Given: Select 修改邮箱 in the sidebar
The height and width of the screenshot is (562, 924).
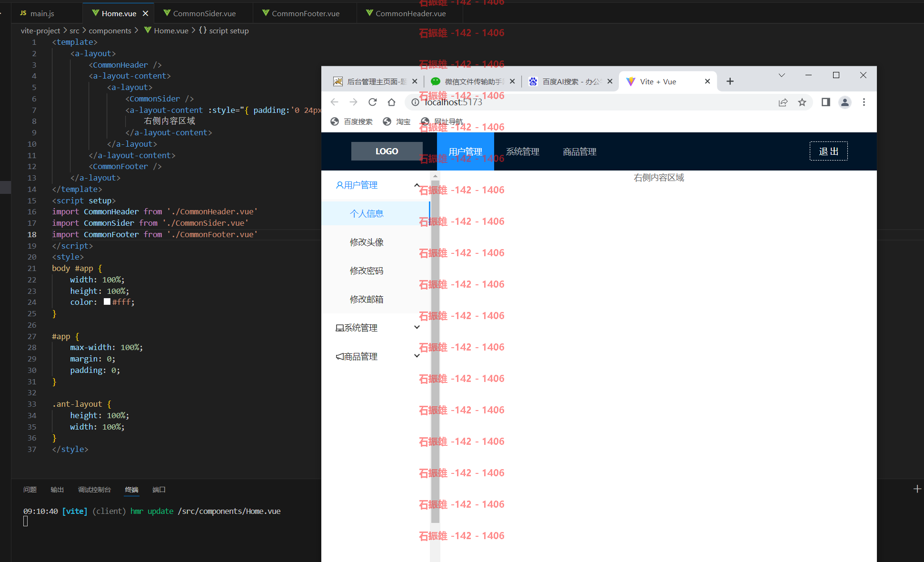Looking at the screenshot, I should click(x=376, y=299).
